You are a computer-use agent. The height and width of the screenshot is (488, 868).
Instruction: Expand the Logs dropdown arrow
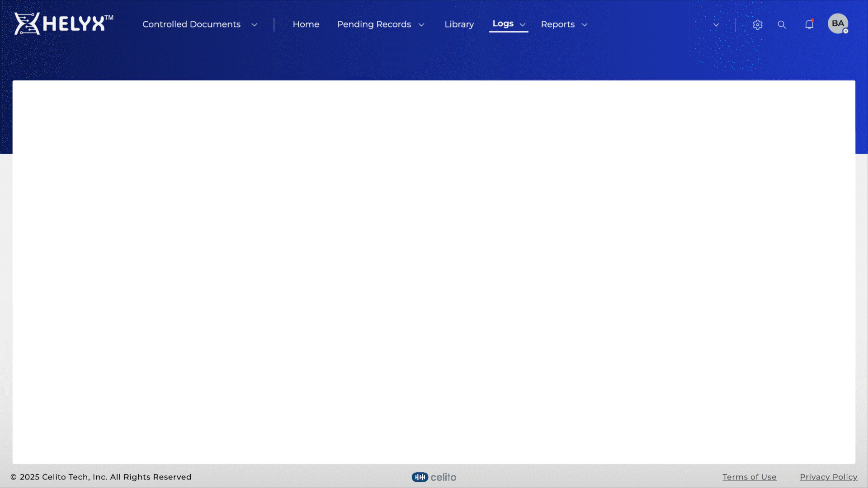(x=523, y=25)
